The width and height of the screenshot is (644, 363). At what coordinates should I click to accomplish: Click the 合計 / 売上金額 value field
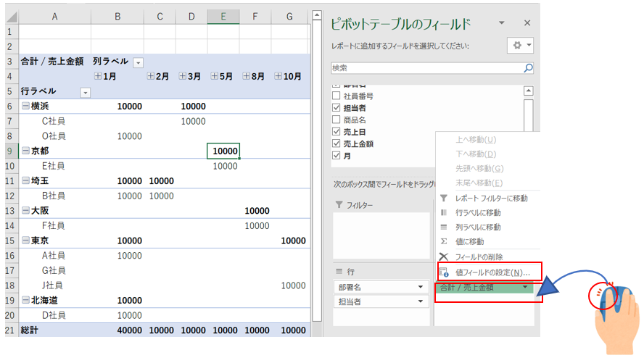tap(477, 288)
